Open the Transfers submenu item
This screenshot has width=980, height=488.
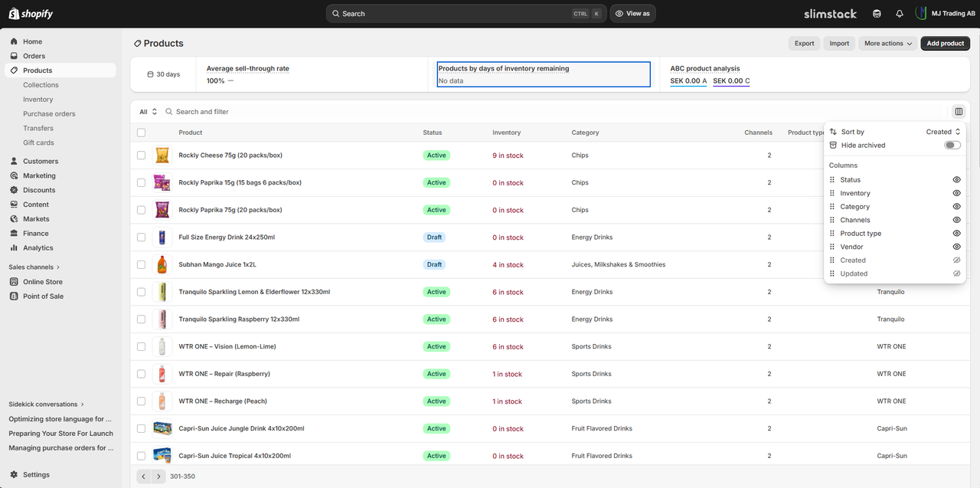coord(38,129)
